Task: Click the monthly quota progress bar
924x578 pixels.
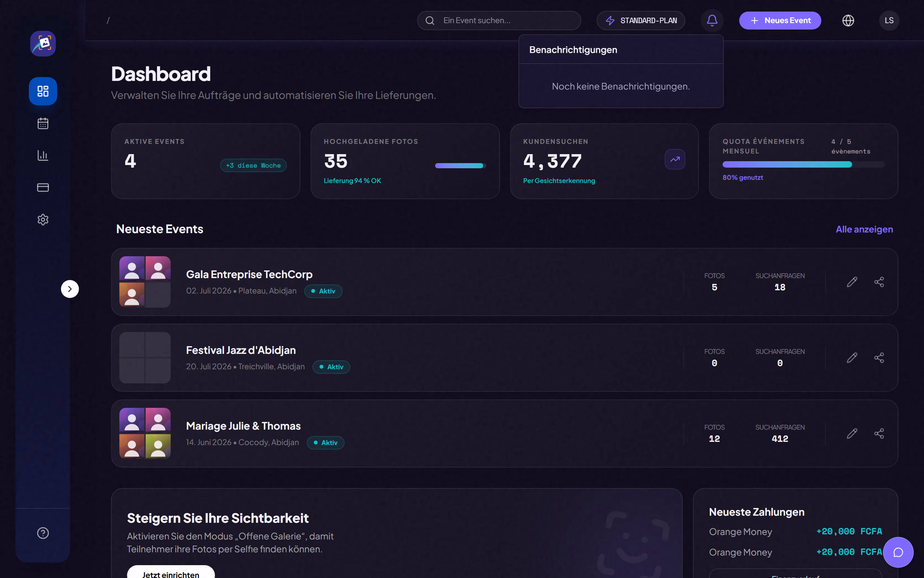Action: (803, 164)
